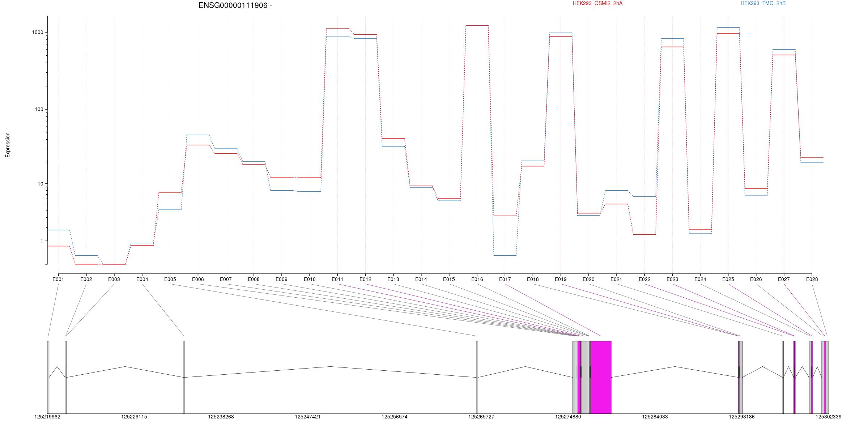Click exon label E023
This screenshot has height=434, width=868.
pyautogui.click(x=672, y=279)
